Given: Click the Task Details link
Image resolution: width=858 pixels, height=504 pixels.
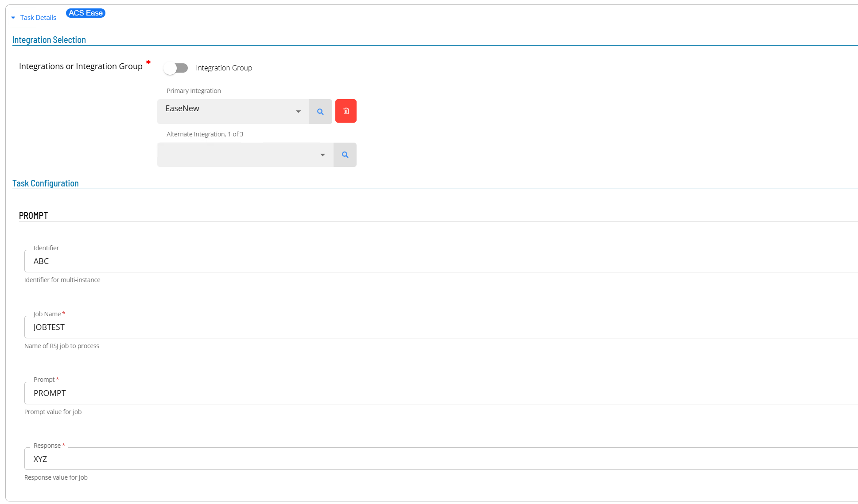Looking at the screenshot, I should [x=38, y=18].
